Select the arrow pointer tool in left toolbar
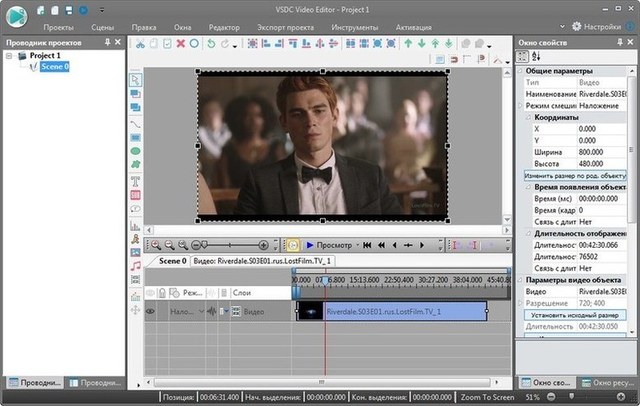Screen dimensions: 640x406 coord(135,81)
